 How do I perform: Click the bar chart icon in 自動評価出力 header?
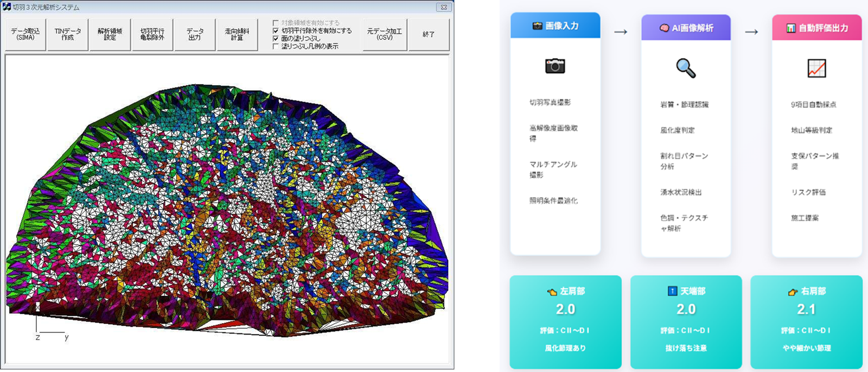coord(791,28)
